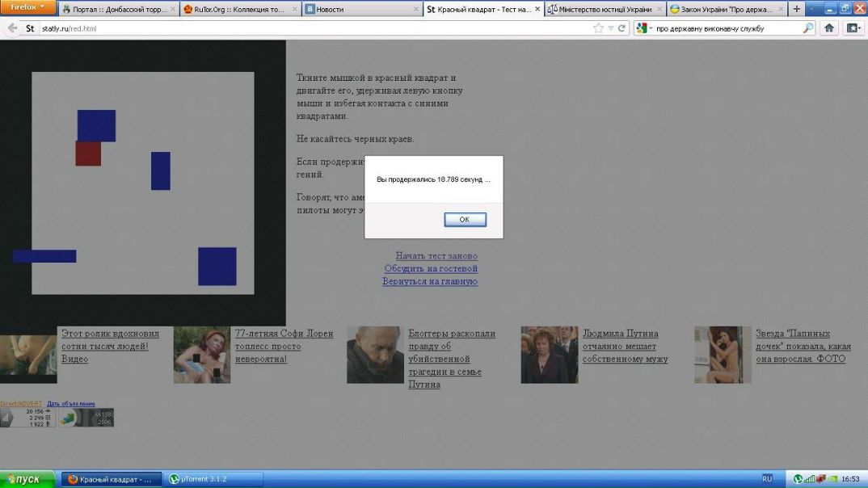This screenshot has width=868, height=488.
Task: Click the bookmarks toolbar button icon
Action: click(853, 28)
